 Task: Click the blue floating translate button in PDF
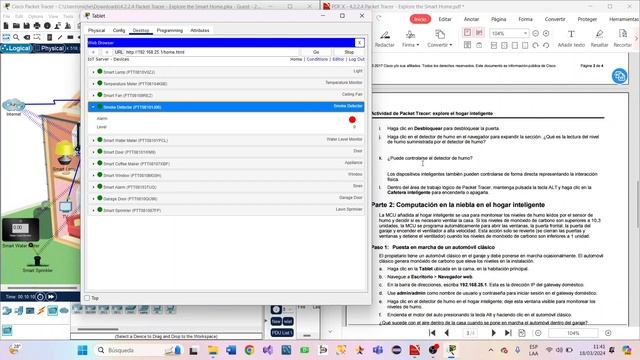point(619,76)
